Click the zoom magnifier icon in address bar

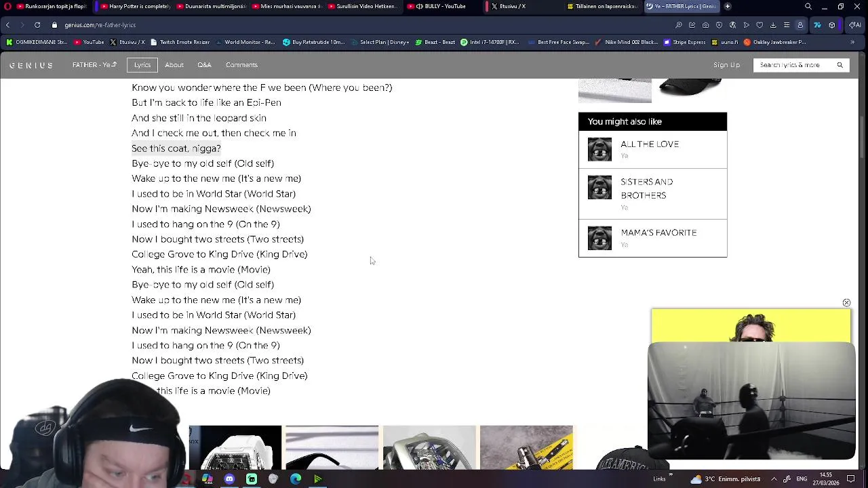[679, 25]
